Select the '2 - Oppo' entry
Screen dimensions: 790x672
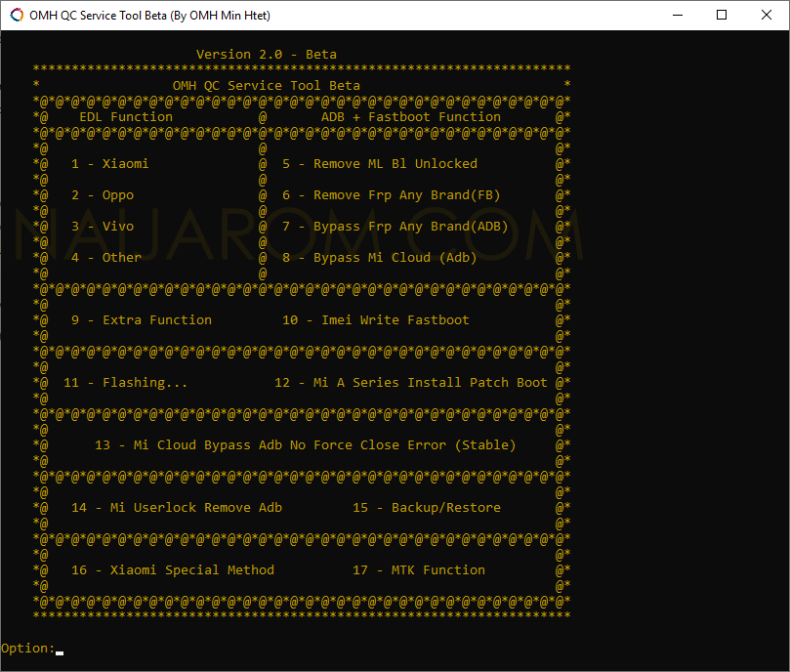(x=103, y=195)
